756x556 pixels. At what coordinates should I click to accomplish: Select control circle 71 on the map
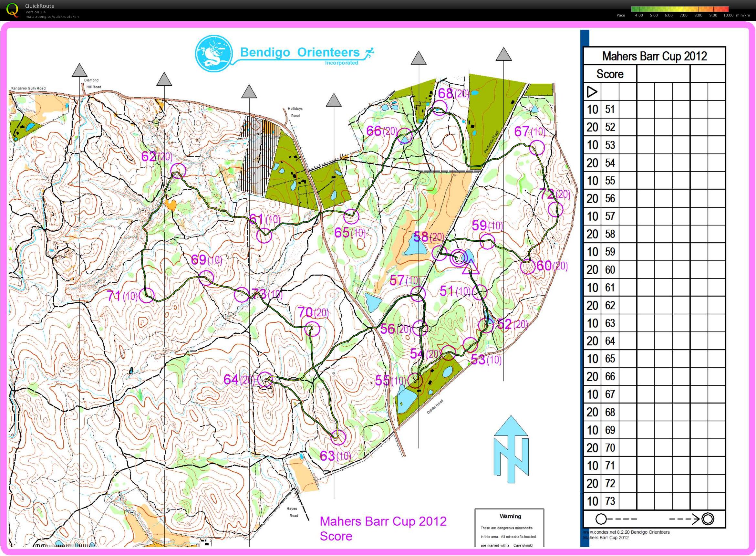coord(147,296)
